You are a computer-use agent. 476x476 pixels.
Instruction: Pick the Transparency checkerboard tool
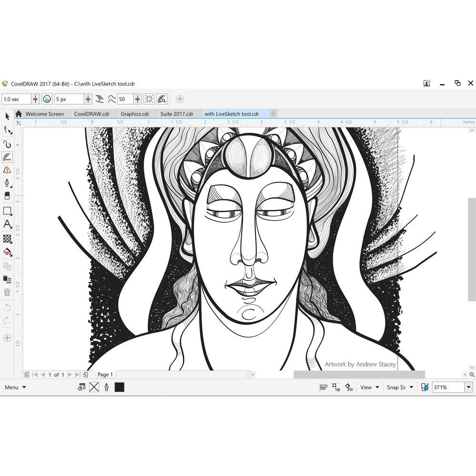(x=7, y=238)
